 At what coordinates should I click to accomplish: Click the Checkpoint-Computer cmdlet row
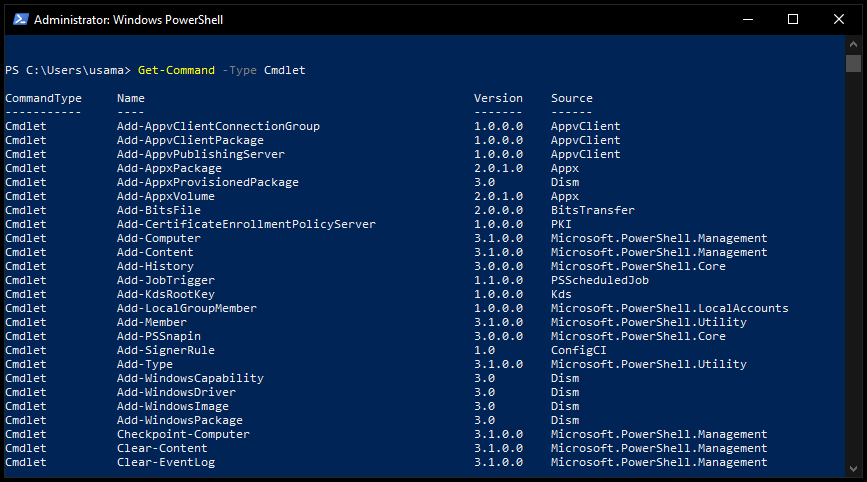(x=386, y=434)
